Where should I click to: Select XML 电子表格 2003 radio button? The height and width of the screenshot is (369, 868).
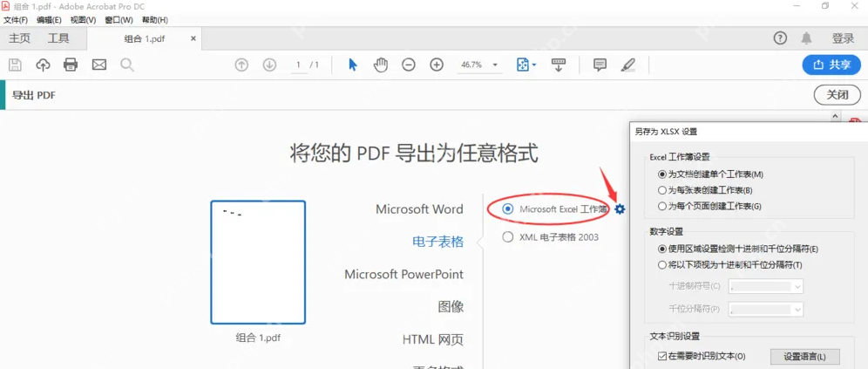(x=507, y=237)
